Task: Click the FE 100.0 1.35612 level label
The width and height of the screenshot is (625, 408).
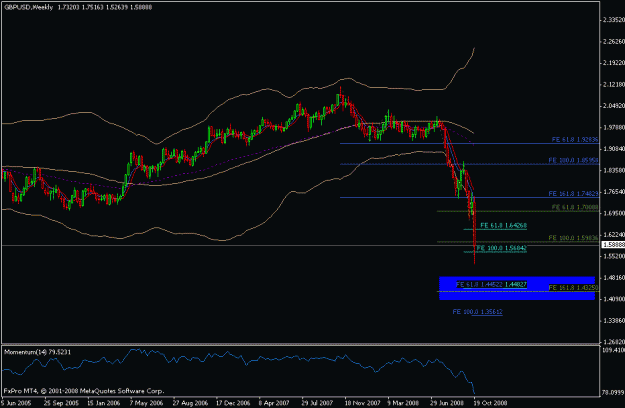Action: coord(477,312)
